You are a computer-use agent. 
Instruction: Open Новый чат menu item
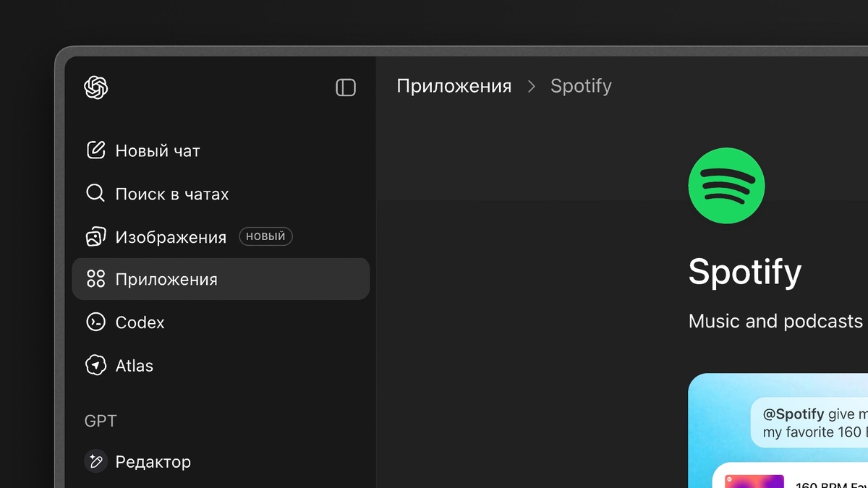pyautogui.click(x=220, y=150)
